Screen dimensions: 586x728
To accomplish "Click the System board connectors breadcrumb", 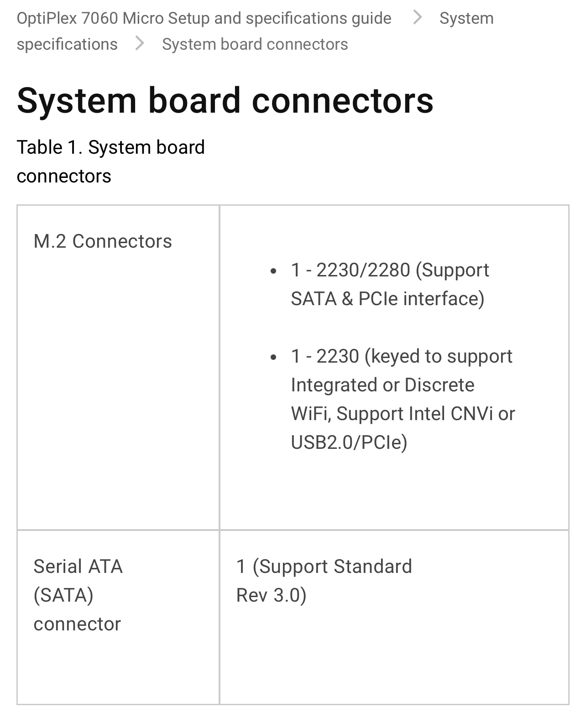I will click(255, 44).
